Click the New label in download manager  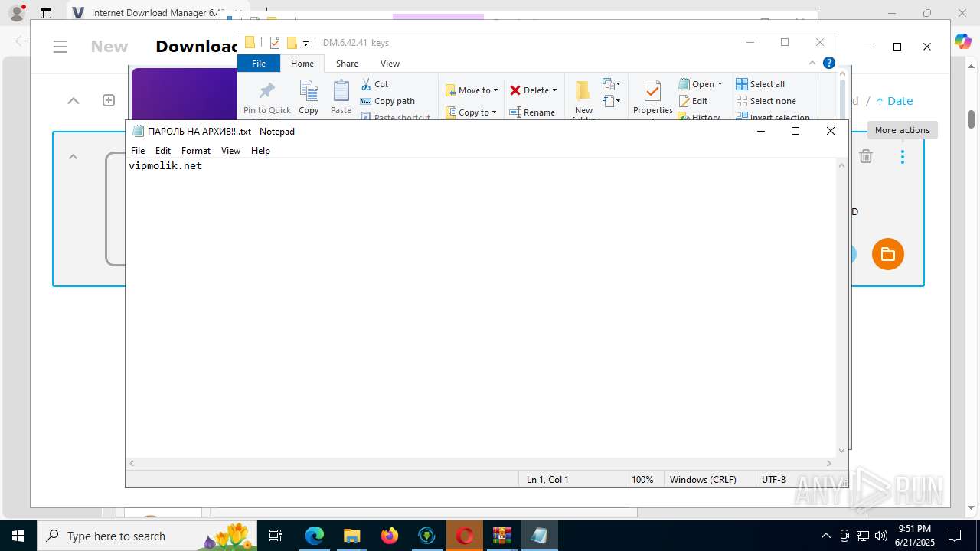(x=109, y=47)
